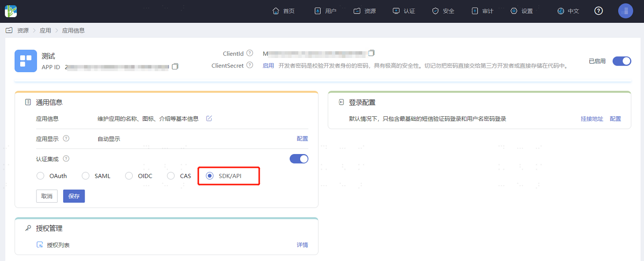644x261 pixels.
Task: Click the 资源 menu icon
Action: coord(357,11)
